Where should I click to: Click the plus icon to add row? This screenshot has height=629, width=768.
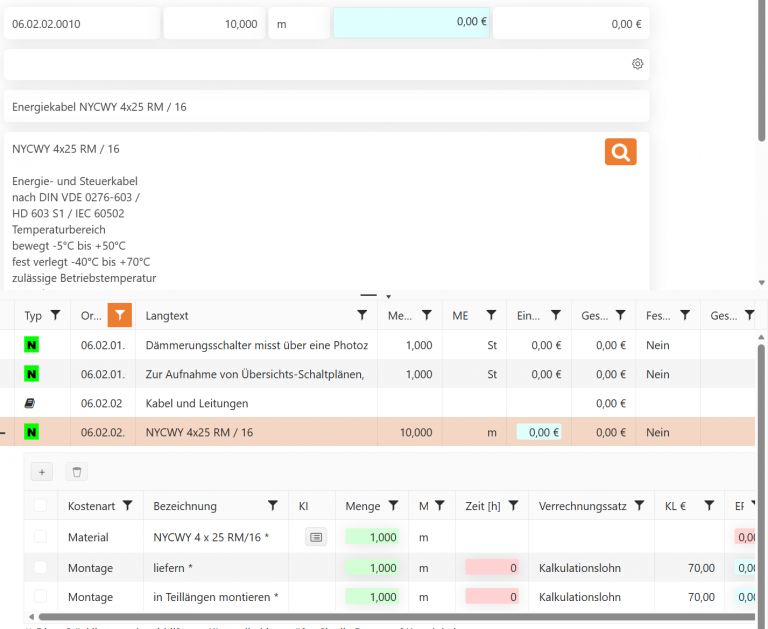pos(42,471)
